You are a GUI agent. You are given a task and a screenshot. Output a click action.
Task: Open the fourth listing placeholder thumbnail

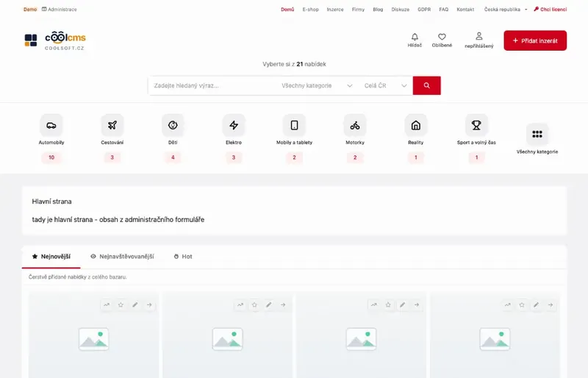[495, 339]
